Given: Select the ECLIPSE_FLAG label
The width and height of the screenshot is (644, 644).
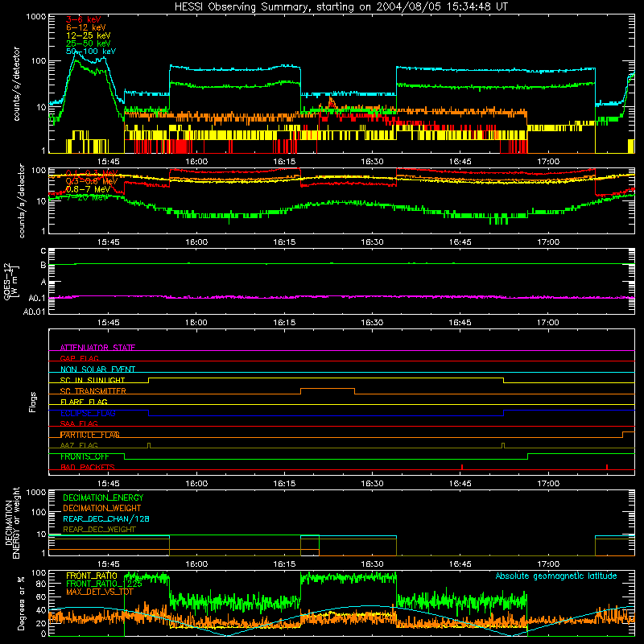Looking at the screenshot, I should click(88, 413).
